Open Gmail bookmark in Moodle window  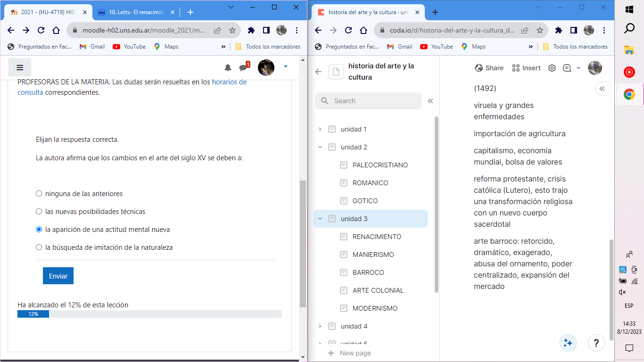point(92,47)
